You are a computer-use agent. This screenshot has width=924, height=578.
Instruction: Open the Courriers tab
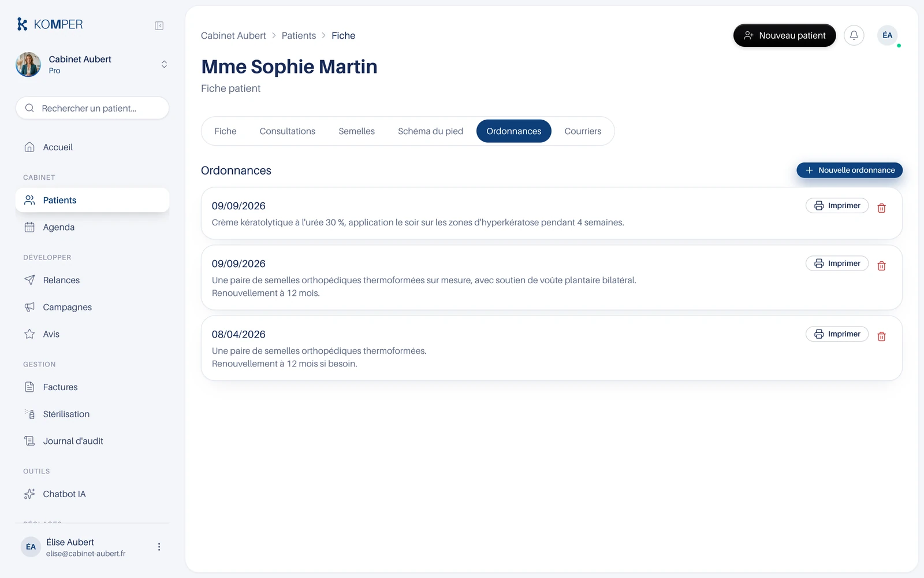tap(583, 131)
